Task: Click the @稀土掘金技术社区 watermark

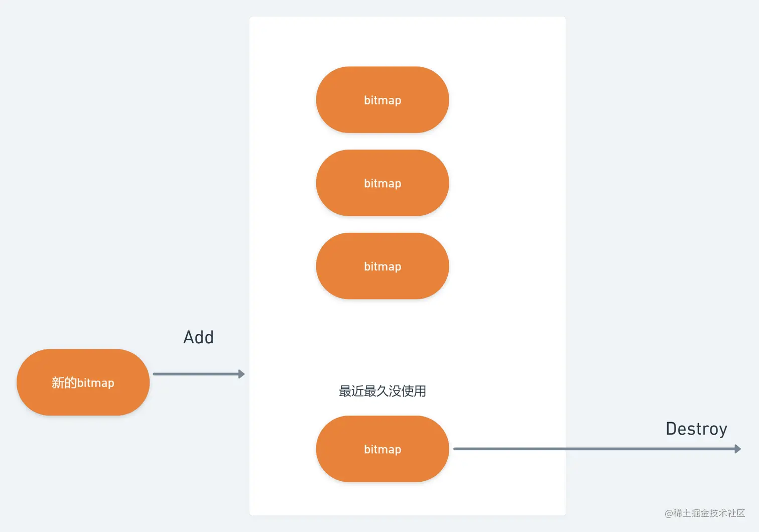Action: (x=705, y=513)
